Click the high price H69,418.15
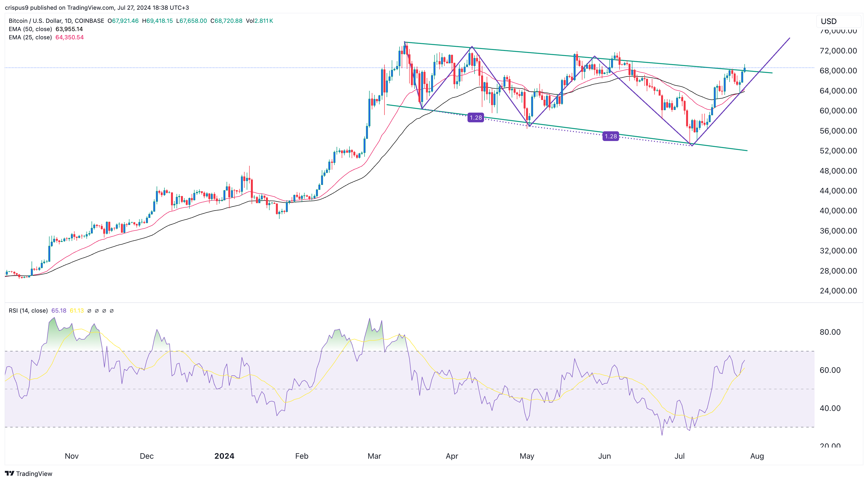Screen dimensions: 868x482 [x=157, y=21]
